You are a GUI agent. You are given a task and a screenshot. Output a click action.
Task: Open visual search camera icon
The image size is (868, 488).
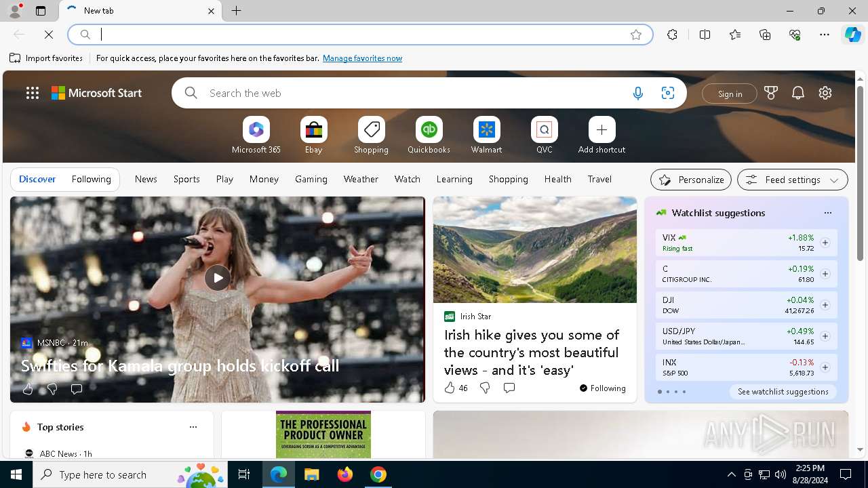tap(668, 93)
